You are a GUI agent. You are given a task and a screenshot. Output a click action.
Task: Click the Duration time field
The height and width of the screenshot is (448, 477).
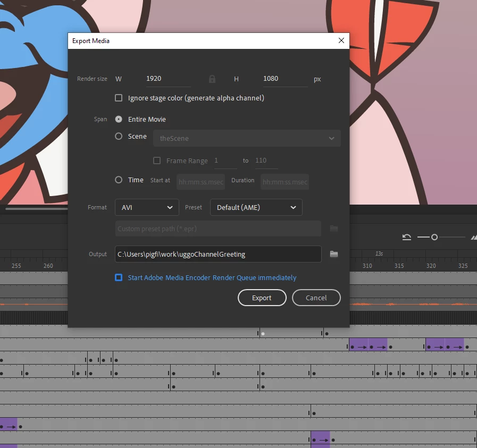click(x=284, y=182)
